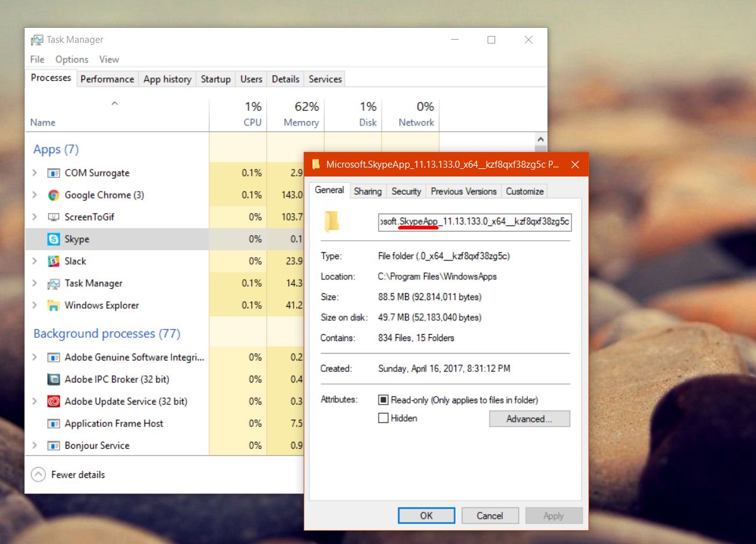The image size is (756, 544).
Task: Open the Previous Versions tab
Action: (x=464, y=191)
